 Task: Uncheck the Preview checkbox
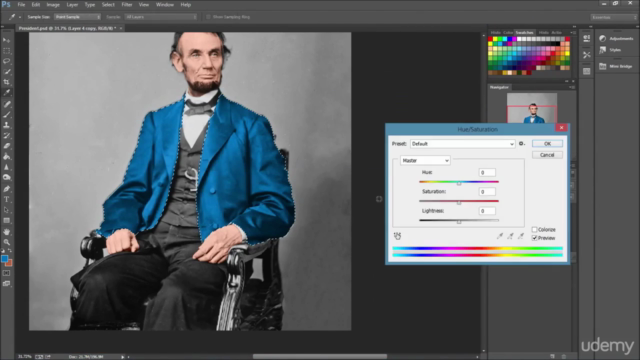click(x=534, y=238)
